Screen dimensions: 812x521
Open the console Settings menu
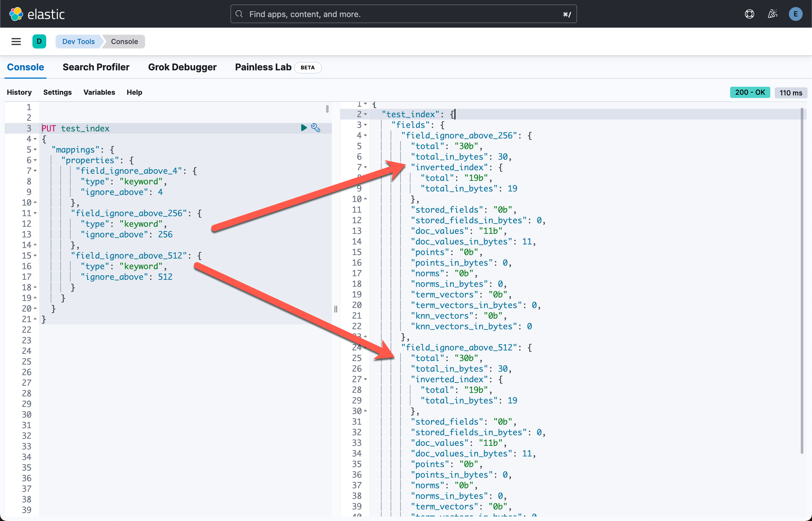pos(57,93)
